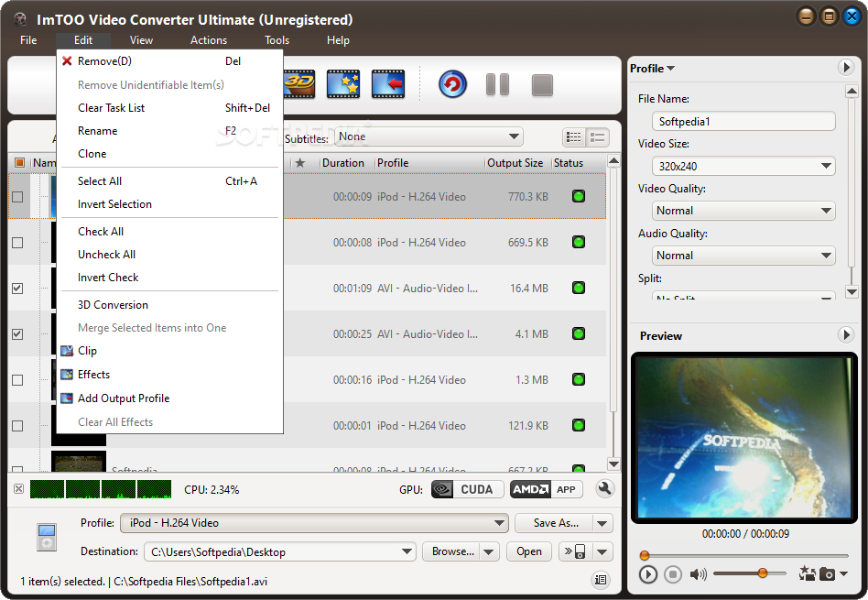Viewport: 868px width, 600px height.
Task: Take a snapshot with the camera icon
Action: pos(827,574)
